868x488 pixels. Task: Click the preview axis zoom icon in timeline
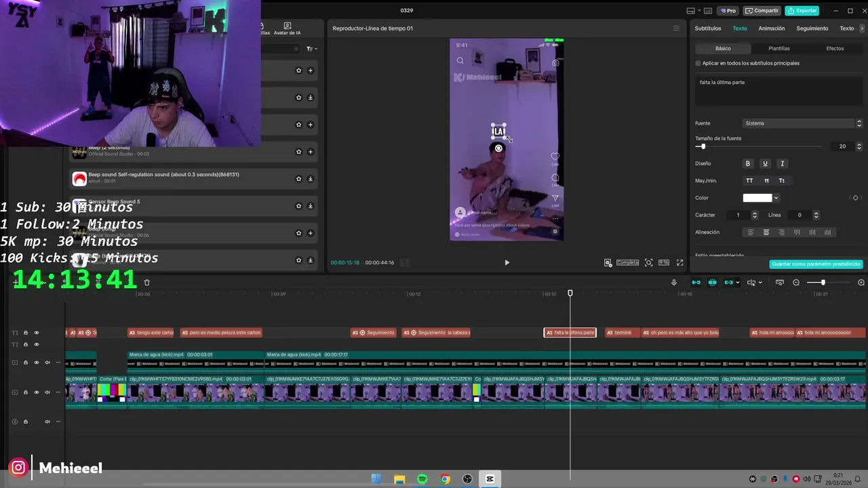780,283
